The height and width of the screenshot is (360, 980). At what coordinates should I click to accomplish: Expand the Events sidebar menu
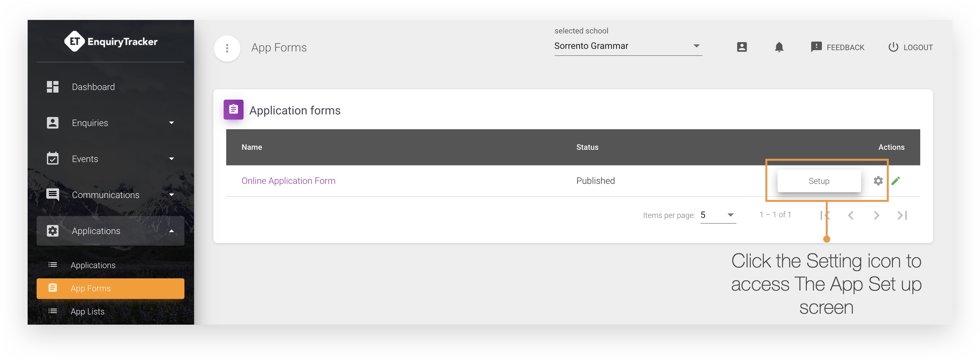point(110,159)
